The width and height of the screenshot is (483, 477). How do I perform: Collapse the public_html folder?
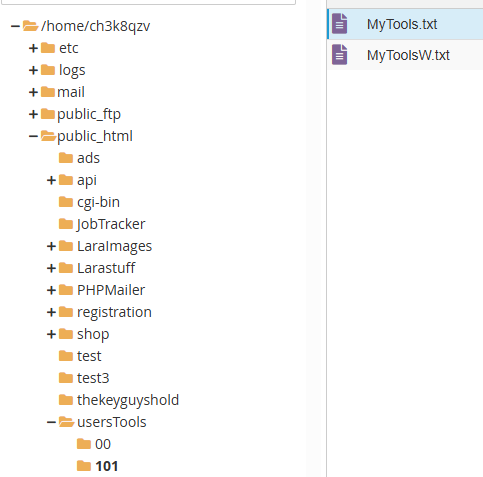tap(33, 136)
